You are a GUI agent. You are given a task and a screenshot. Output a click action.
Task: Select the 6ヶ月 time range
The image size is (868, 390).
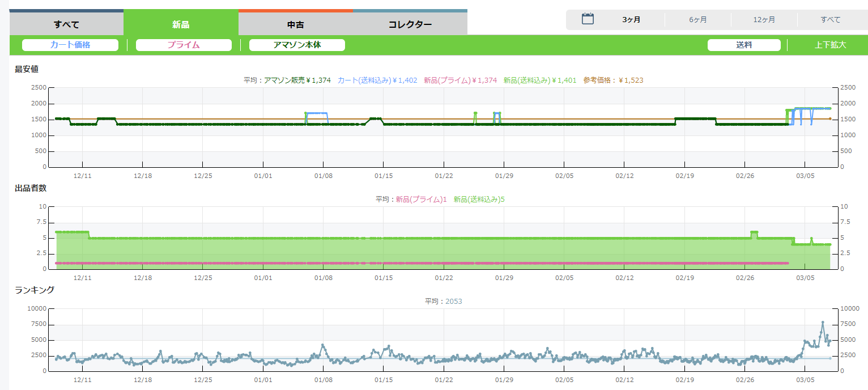[x=697, y=20]
